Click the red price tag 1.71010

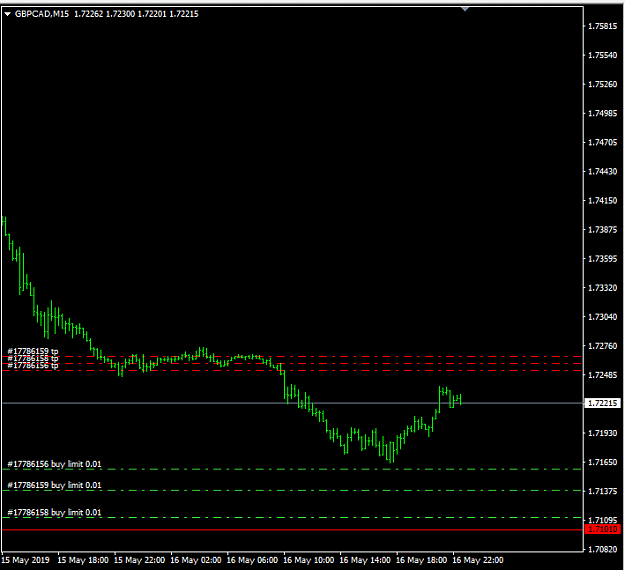[x=603, y=529]
